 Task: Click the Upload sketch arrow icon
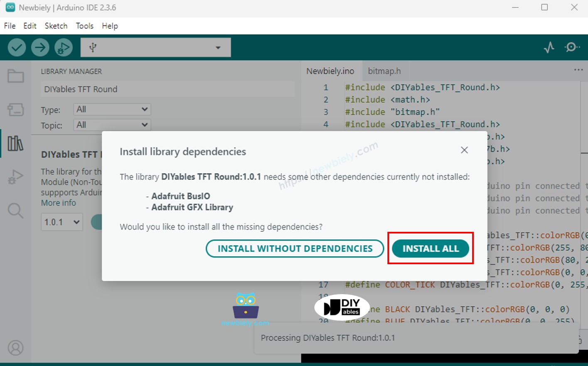40,47
